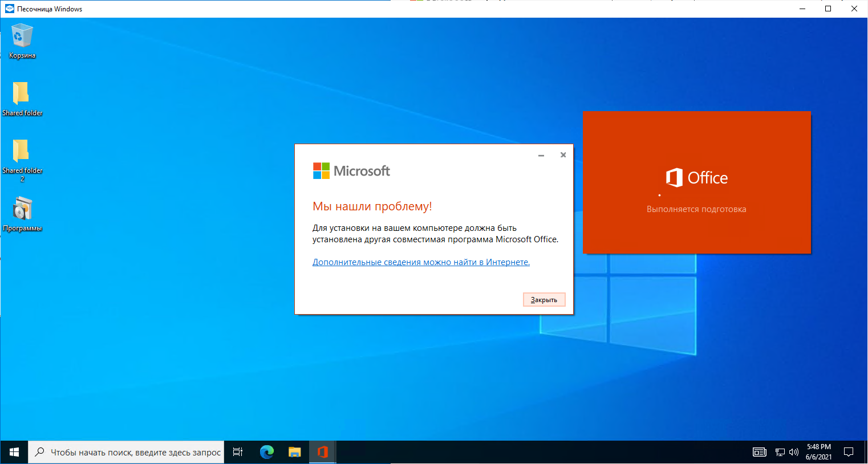The height and width of the screenshot is (464, 868).
Task: Close the Microsoft error dialog with the X
Action: [563, 155]
